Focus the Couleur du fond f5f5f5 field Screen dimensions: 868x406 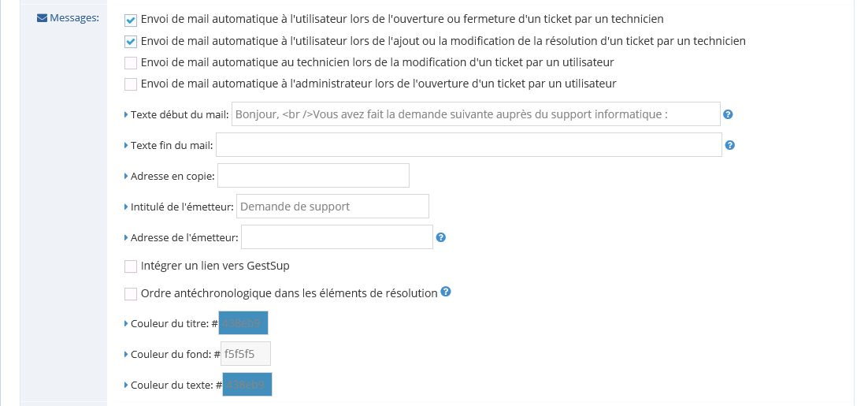(246, 354)
